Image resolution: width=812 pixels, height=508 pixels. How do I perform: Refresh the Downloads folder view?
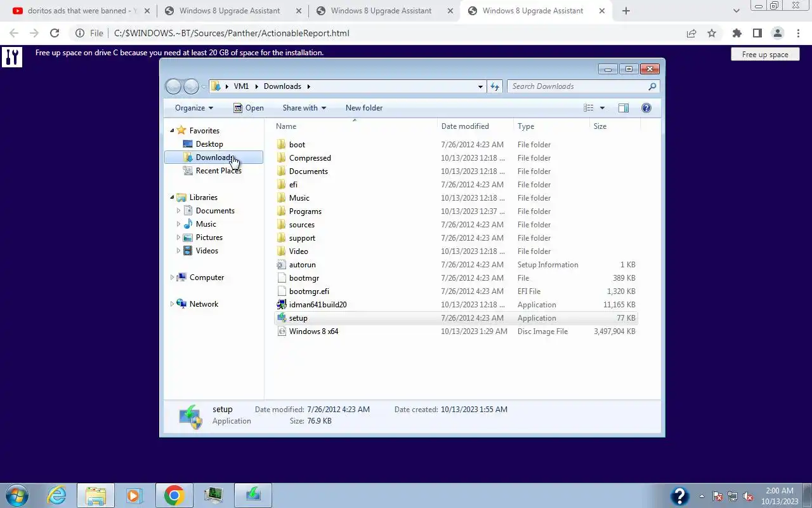pyautogui.click(x=495, y=86)
